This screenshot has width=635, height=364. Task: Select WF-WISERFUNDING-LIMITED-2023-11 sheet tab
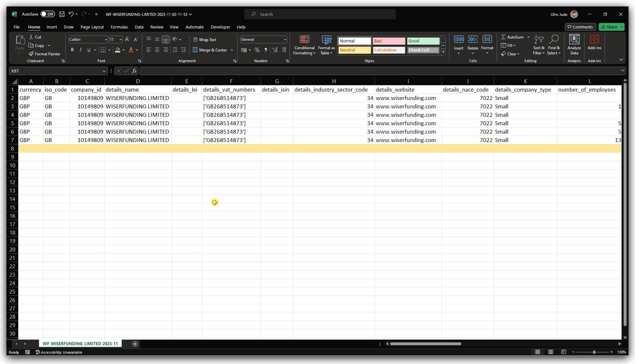point(80,344)
